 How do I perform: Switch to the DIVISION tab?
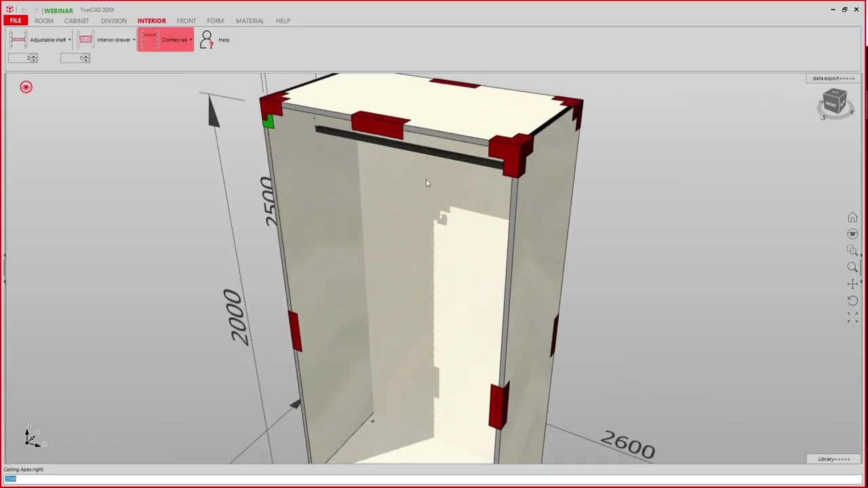tap(114, 21)
